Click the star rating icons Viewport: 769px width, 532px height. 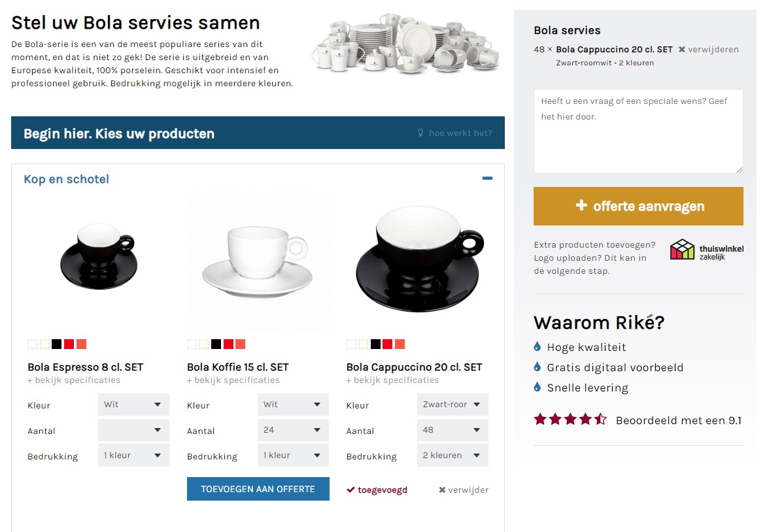[x=570, y=420]
